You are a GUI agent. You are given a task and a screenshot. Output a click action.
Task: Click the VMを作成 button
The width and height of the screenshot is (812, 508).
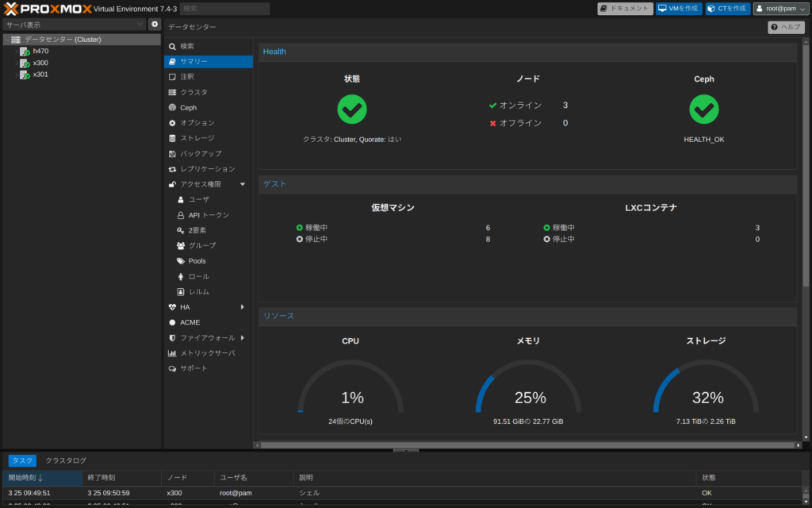[679, 9]
